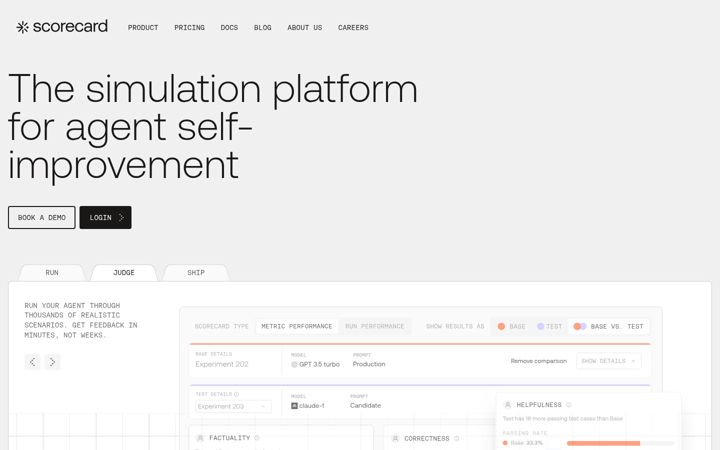This screenshot has height=450, width=720.
Task: Click the Correctness info icon
Action: pyautogui.click(x=456, y=439)
